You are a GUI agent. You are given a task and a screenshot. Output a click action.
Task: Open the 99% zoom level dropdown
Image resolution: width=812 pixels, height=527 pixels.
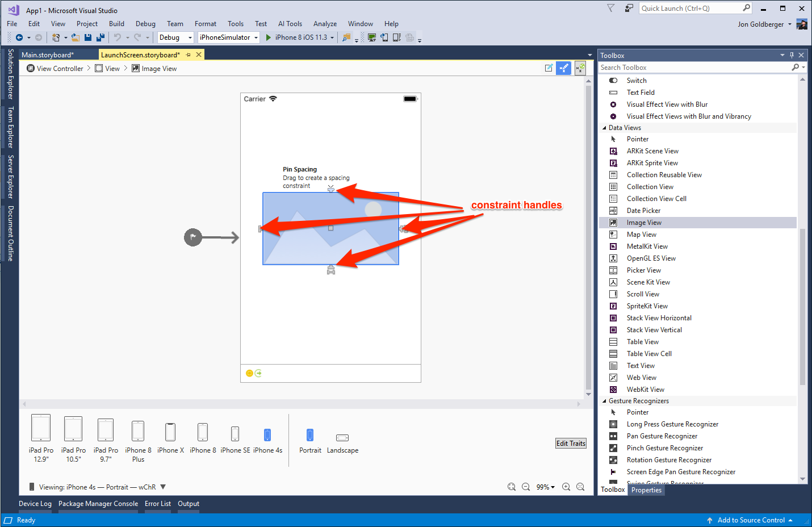[545, 487]
